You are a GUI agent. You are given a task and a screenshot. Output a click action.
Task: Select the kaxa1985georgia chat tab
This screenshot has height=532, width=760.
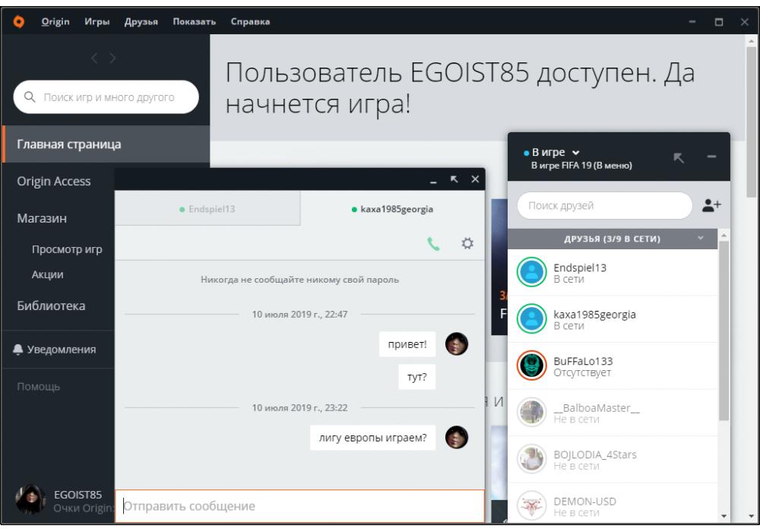pos(392,209)
